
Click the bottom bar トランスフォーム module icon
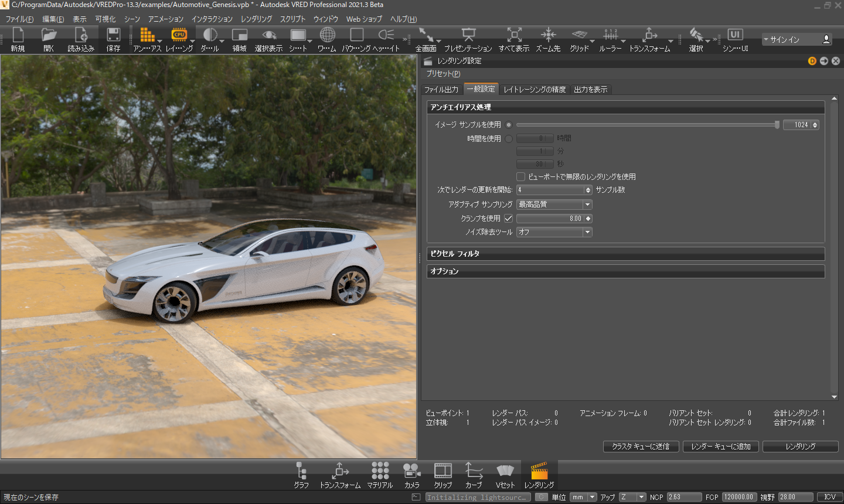point(340,471)
